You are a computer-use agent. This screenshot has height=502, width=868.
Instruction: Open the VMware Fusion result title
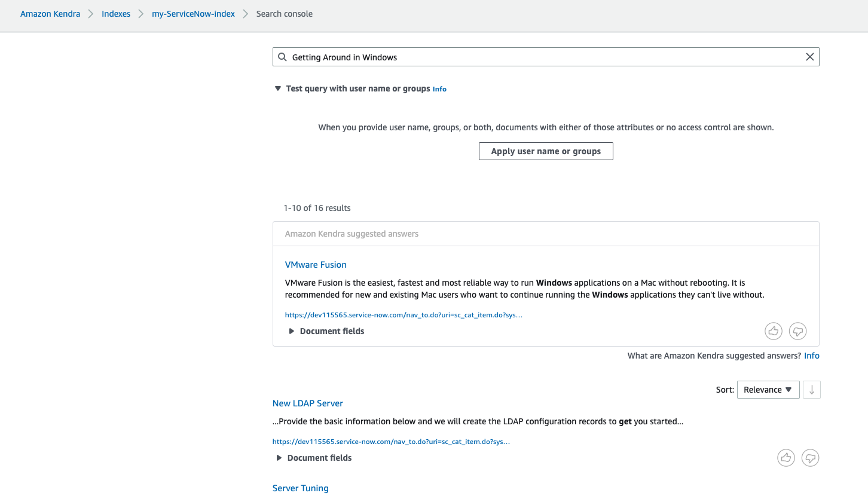click(x=316, y=265)
